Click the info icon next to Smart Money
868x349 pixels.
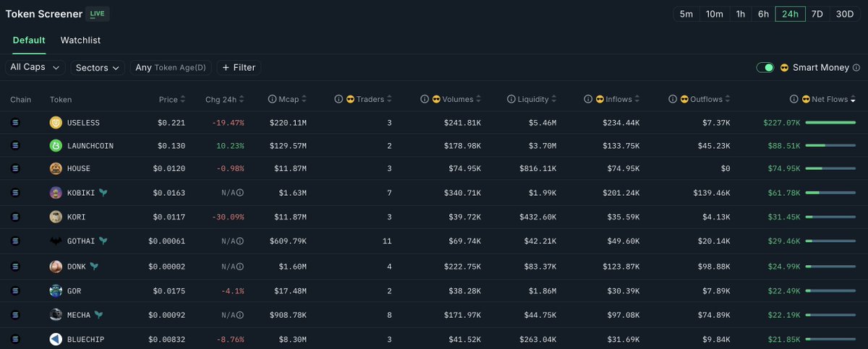(x=856, y=68)
